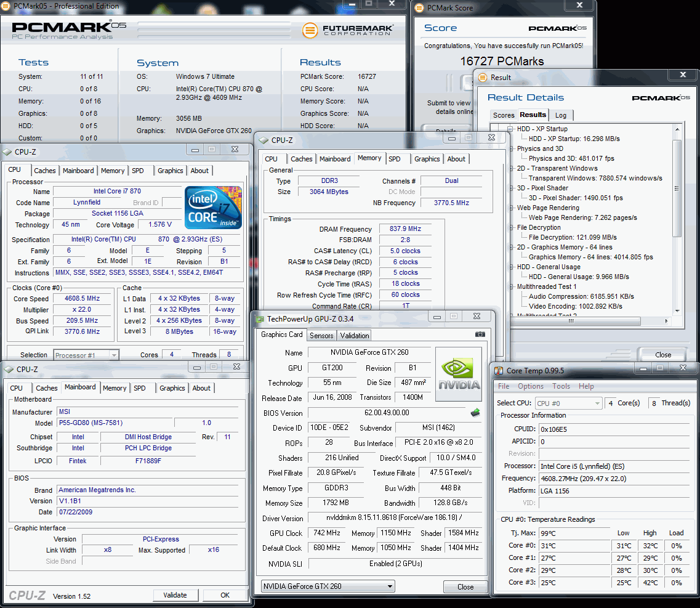The width and height of the screenshot is (700, 608).
Task: Click the Core Temp Frequency field
Action: 614,479
